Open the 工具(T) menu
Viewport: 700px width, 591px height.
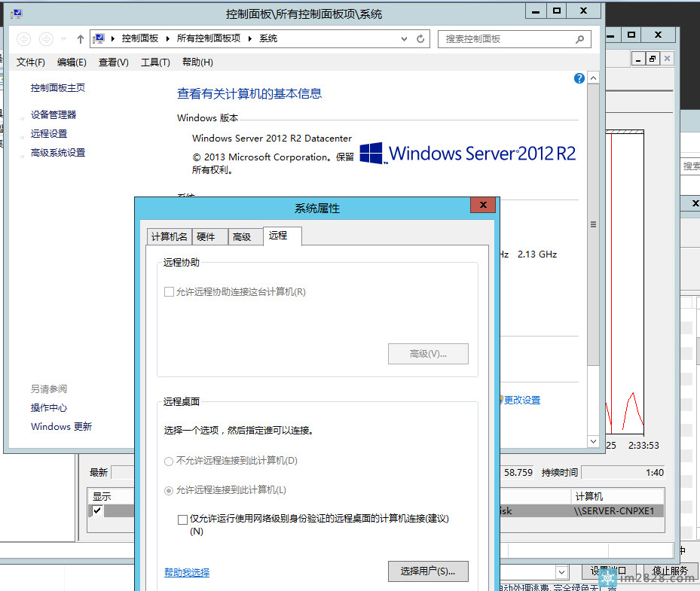(x=155, y=62)
